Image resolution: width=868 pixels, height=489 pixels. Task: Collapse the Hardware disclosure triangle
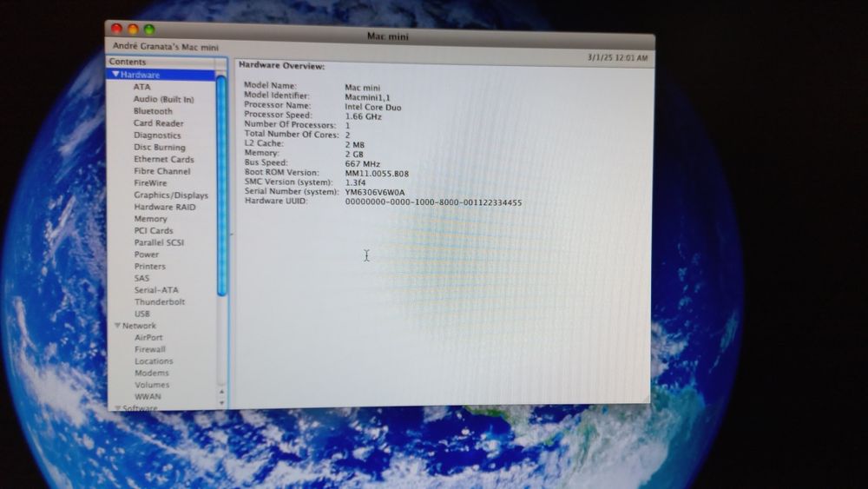pos(115,74)
